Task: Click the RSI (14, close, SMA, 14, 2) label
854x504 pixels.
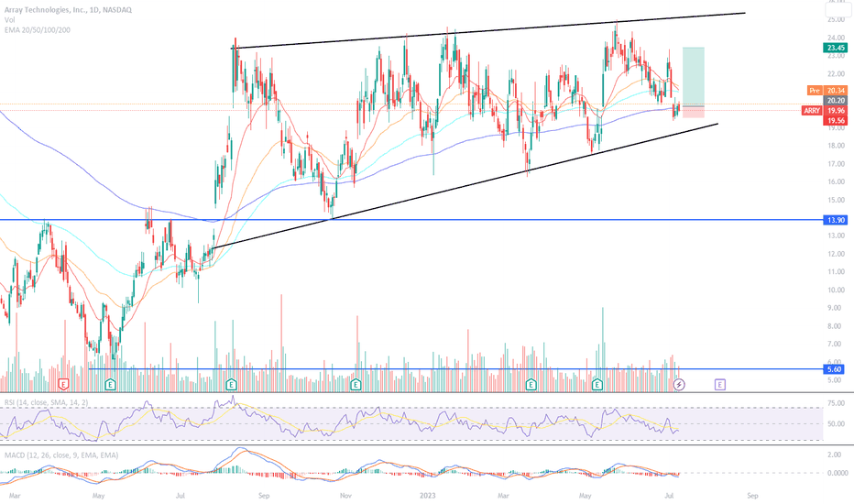Action: 46,402
